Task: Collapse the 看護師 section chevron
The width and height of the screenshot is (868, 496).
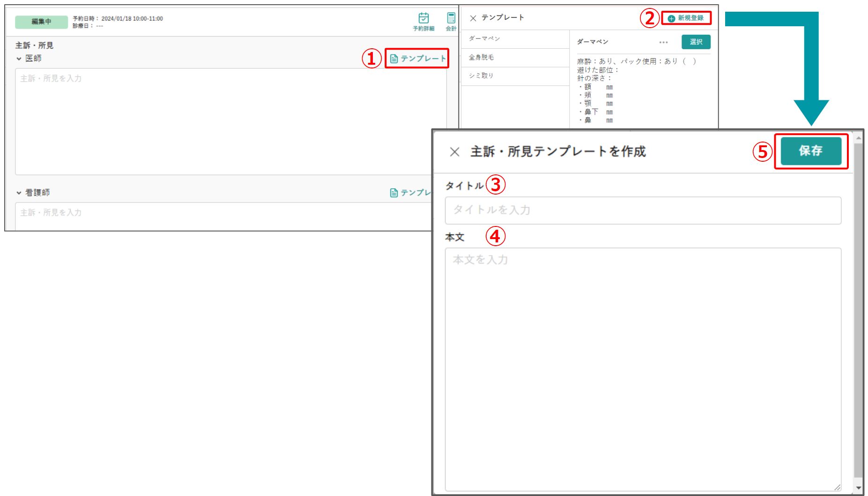Action: [x=19, y=193]
